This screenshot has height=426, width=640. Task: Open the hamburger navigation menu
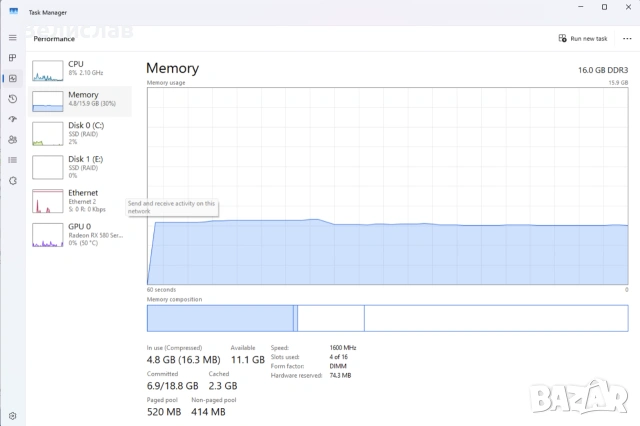pyautogui.click(x=13, y=38)
